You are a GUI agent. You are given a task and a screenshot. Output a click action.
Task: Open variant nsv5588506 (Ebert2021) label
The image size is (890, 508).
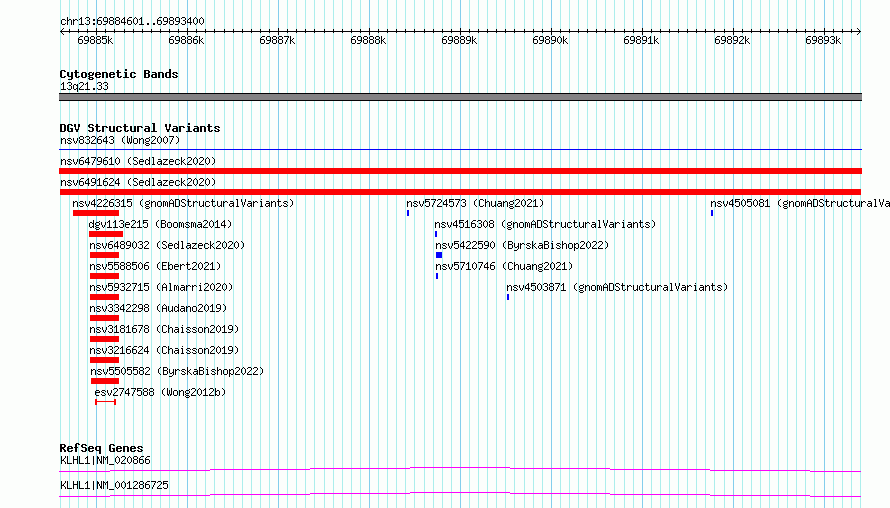click(x=156, y=266)
